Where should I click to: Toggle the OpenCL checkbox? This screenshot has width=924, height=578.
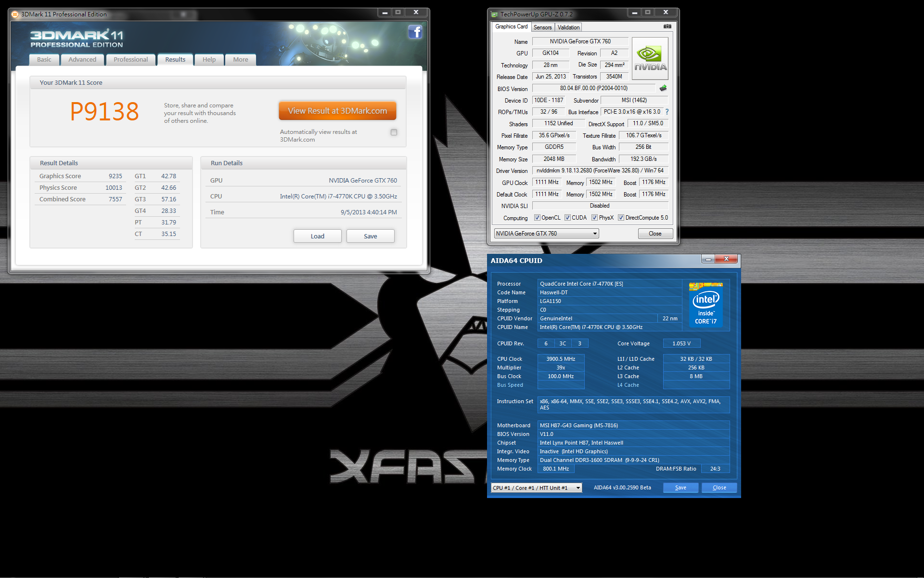(537, 218)
